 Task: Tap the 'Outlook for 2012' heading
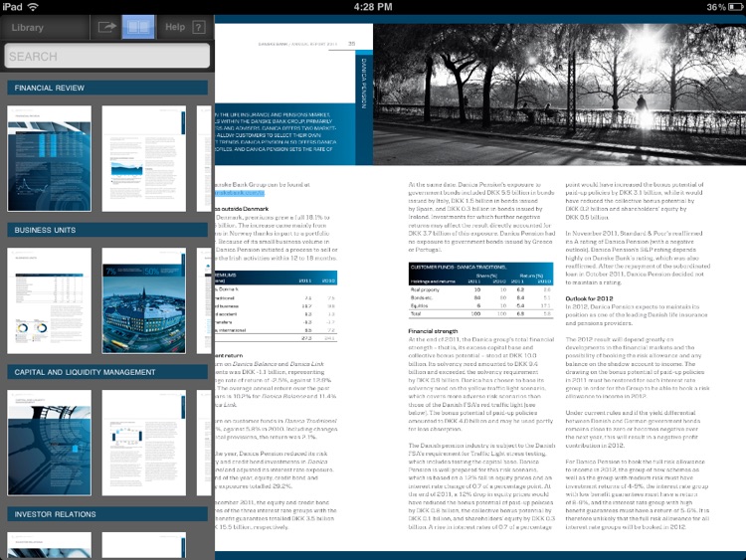point(589,298)
